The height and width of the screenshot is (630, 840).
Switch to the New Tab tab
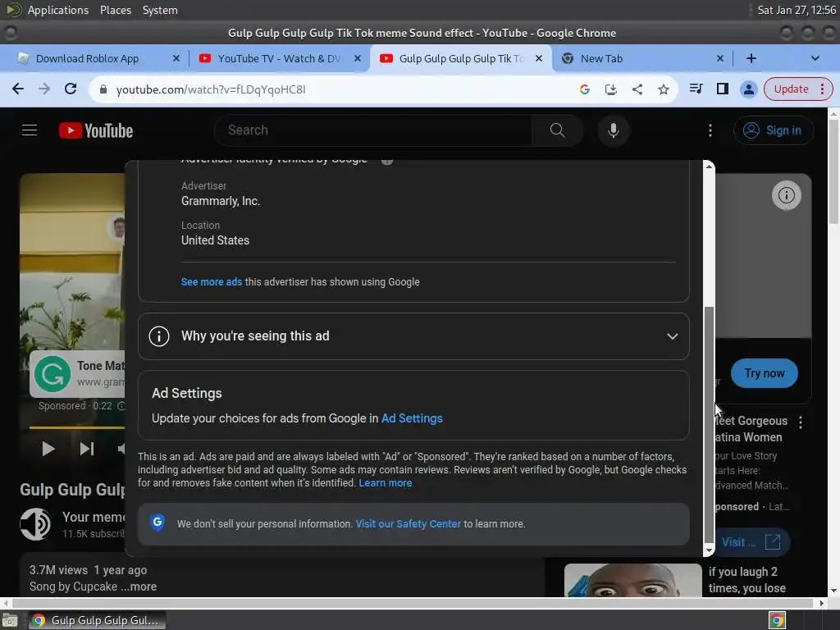click(x=601, y=58)
